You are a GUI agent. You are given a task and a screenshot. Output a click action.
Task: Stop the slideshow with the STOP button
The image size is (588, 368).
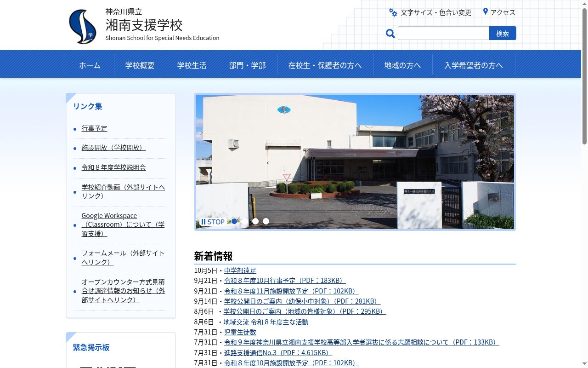pyautogui.click(x=213, y=222)
